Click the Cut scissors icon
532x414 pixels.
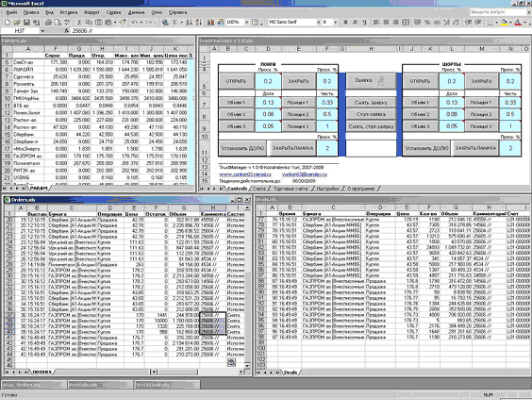click(x=79, y=23)
